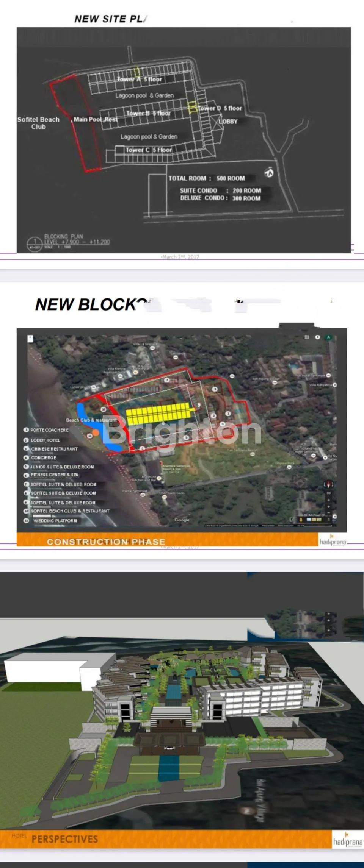Click 'WEDDING PLATFORM' legend entry

[x=55, y=521]
